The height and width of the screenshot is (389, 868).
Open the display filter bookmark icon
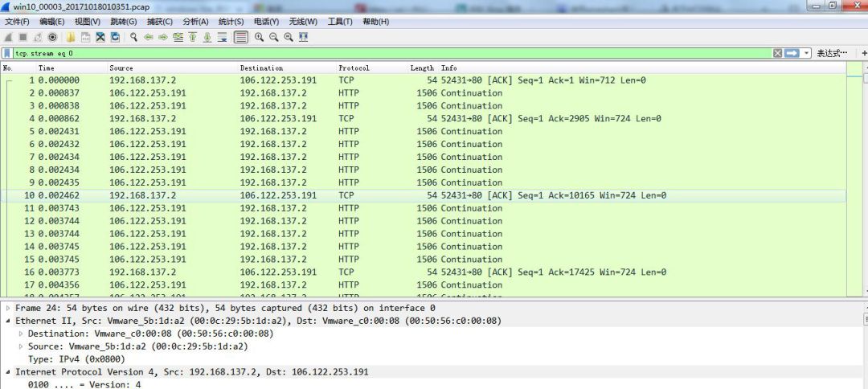pos(7,53)
